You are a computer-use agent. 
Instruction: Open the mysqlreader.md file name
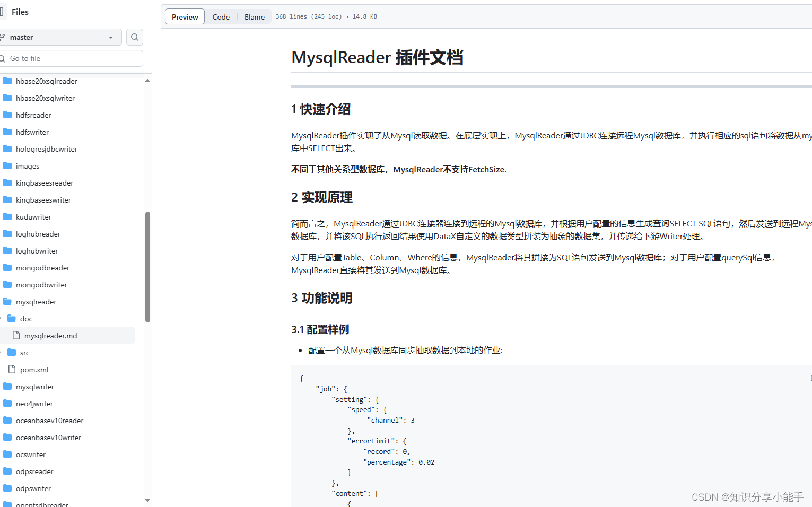(50, 336)
